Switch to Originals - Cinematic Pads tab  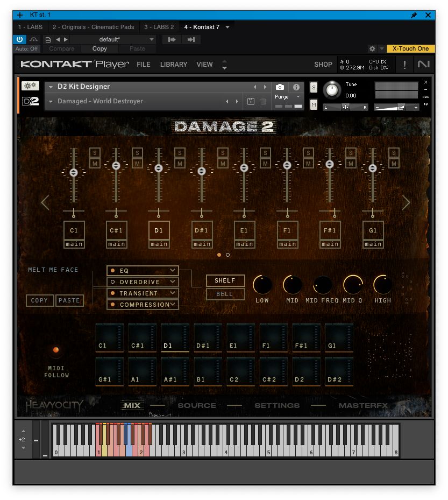(x=94, y=27)
